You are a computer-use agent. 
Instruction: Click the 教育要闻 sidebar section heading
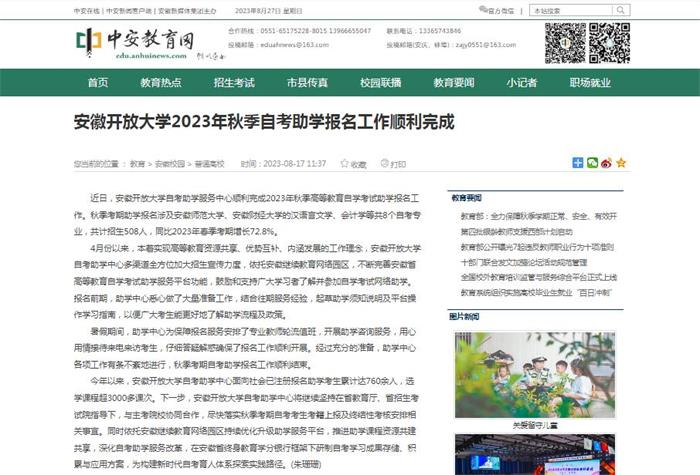[x=466, y=197]
